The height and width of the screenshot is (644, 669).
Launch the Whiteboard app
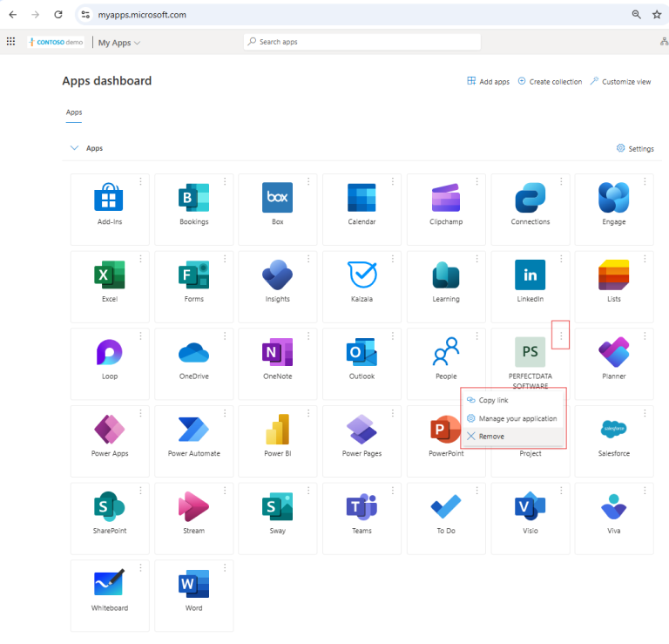coord(109,584)
